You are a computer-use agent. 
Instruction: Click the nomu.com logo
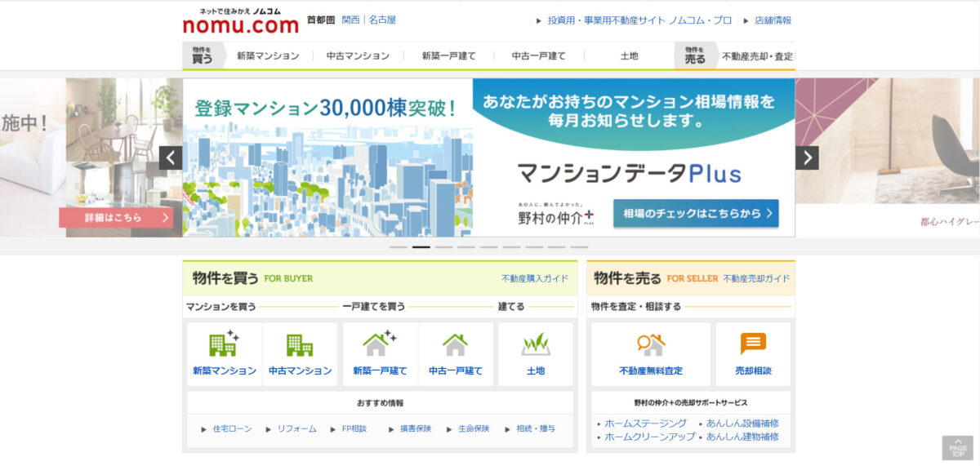(241, 21)
